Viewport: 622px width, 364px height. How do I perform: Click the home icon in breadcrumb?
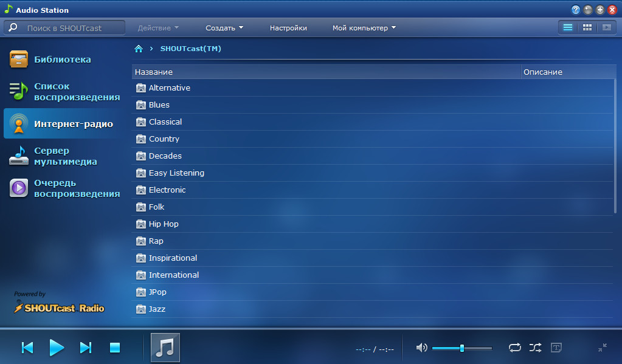pyautogui.click(x=139, y=49)
